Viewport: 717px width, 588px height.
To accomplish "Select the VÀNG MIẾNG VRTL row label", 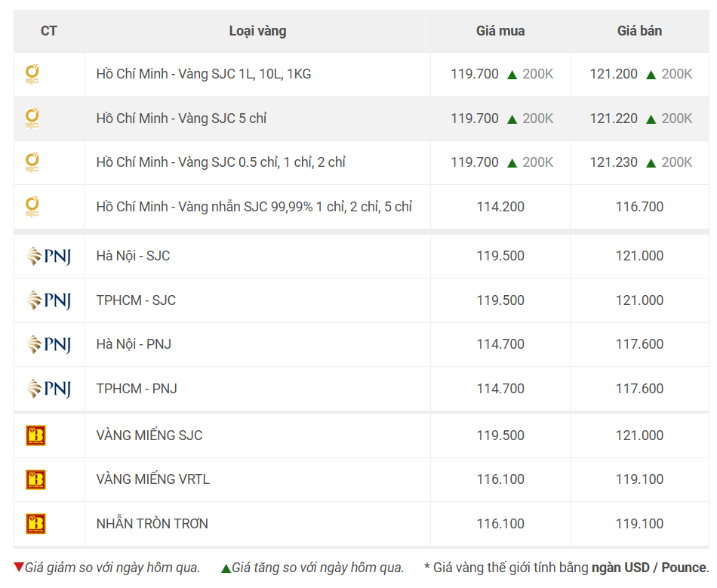I will 152,479.
